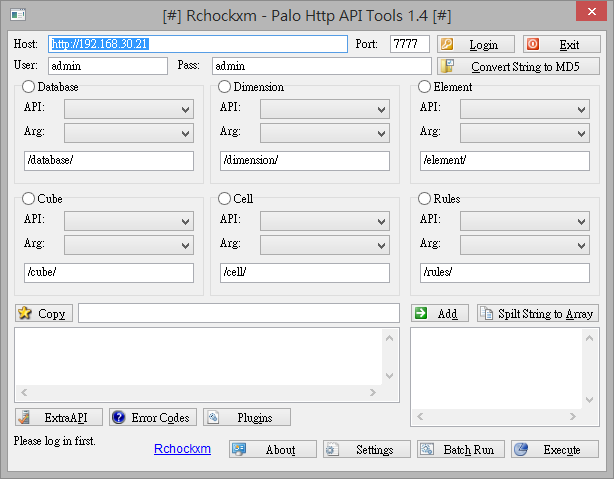Click the red Exit power icon

533,44
